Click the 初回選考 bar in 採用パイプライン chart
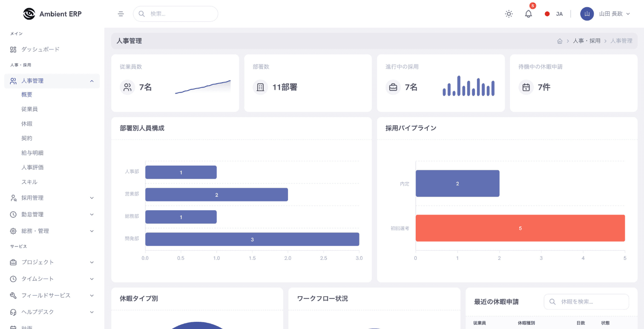Image resolution: width=644 pixels, height=329 pixels. (520, 228)
